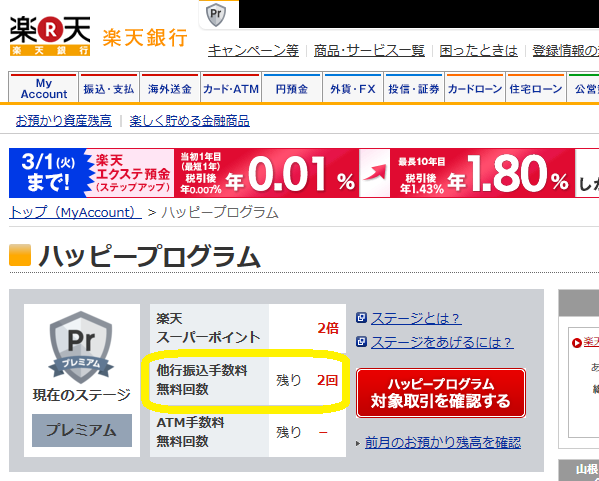Open the ステージとは？ link
The width and height of the screenshot is (599, 481).
416,318
